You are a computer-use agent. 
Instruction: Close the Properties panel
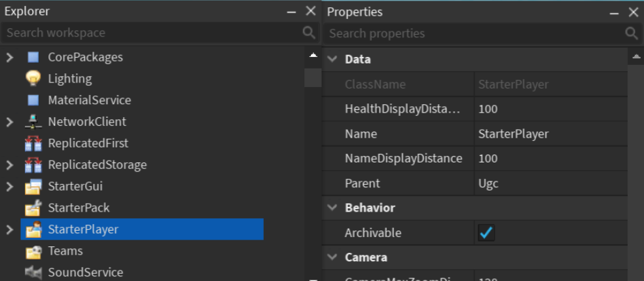click(x=634, y=12)
